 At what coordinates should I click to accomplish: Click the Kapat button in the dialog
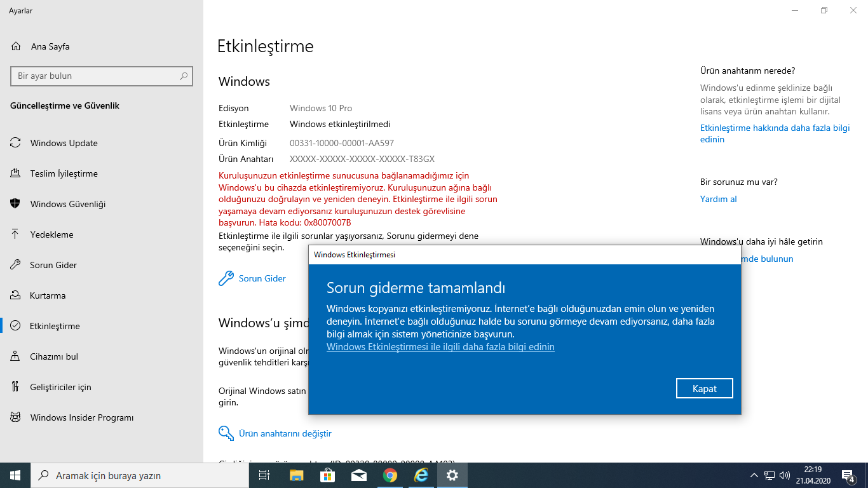[x=704, y=388]
